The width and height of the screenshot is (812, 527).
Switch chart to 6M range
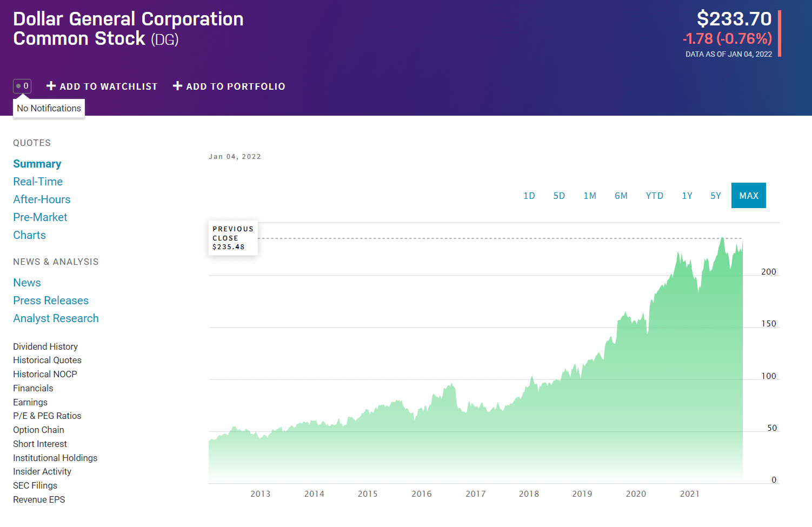[621, 196]
